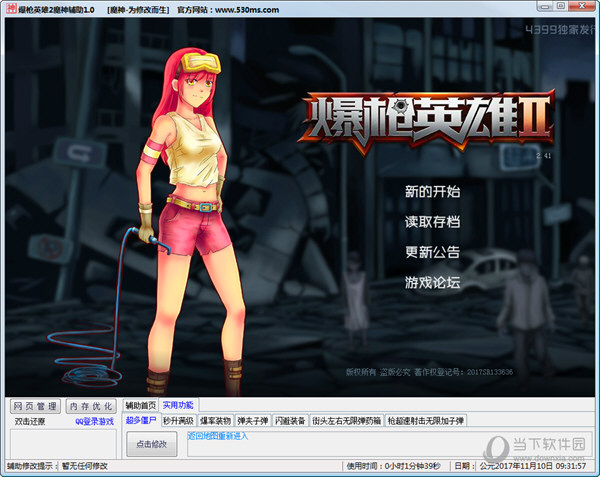Viewport: 600px width, 477px height.
Task: Open 更新公告 in the game menu
Action: point(432,252)
